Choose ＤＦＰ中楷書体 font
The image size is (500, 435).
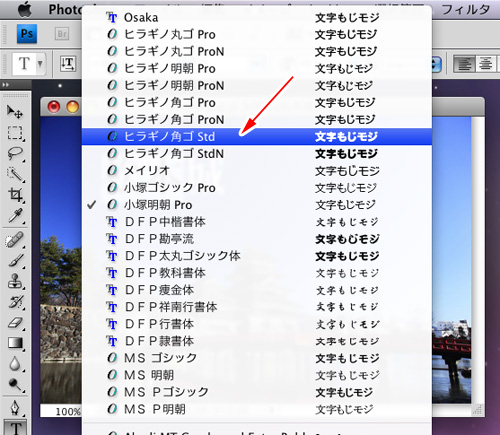[257, 222]
